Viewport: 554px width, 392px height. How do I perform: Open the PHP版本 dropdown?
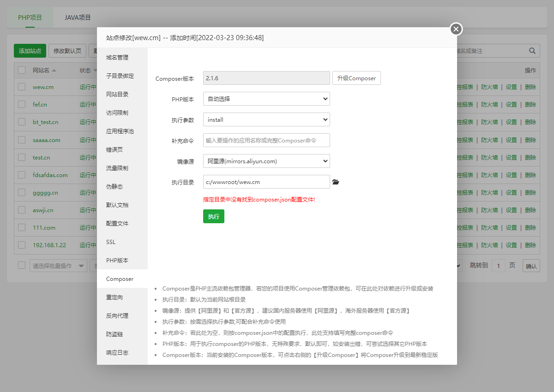[266, 99]
